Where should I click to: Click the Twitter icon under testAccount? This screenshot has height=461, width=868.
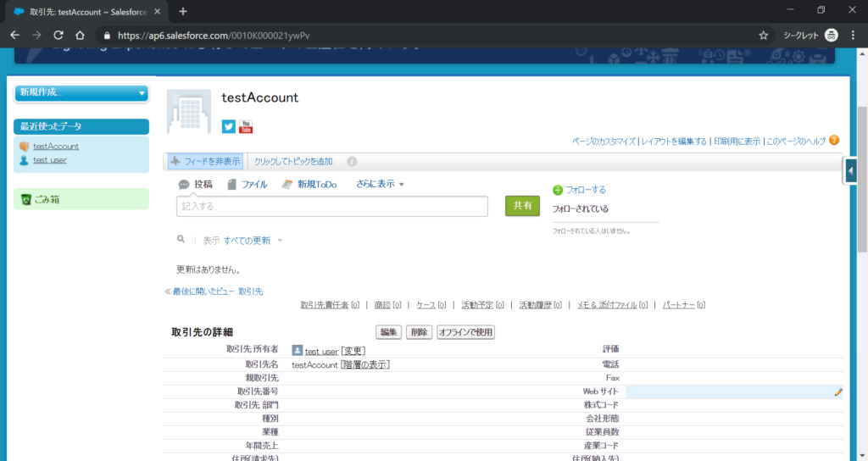point(228,126)
